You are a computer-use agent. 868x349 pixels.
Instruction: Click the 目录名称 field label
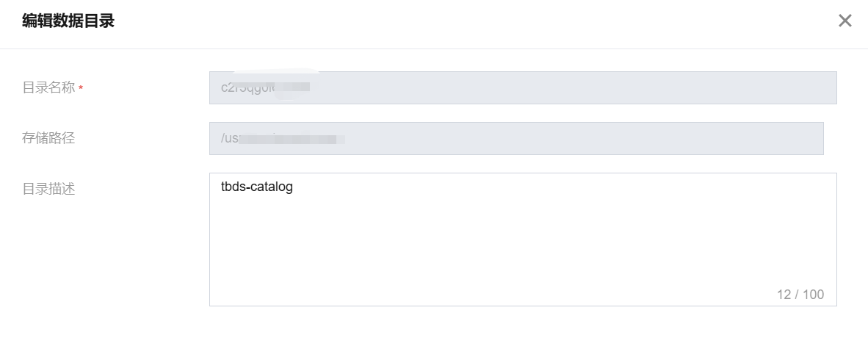click(x=48, y=87)
